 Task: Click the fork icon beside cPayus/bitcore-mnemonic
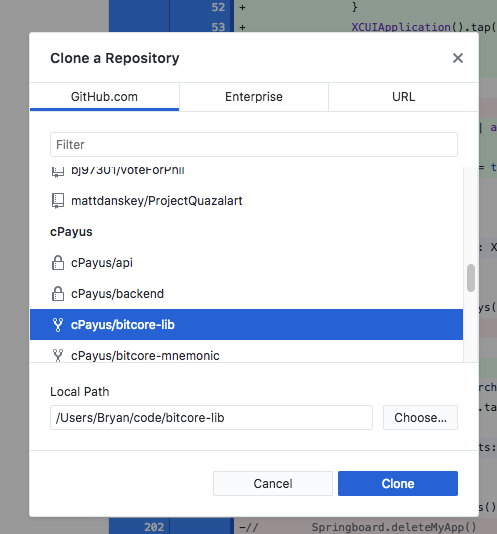coord(58,355)
